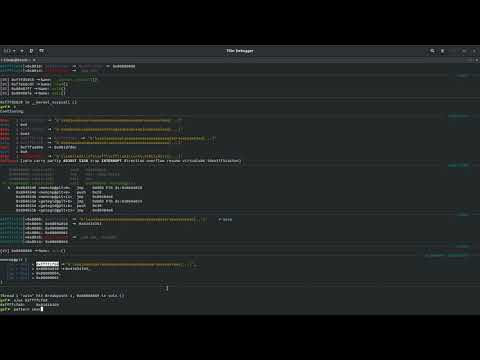Click the terminal options icon at tab-bar right edge
Image resolution: width=480 pixels, height=360 pixels.
(x=477, y=60)
